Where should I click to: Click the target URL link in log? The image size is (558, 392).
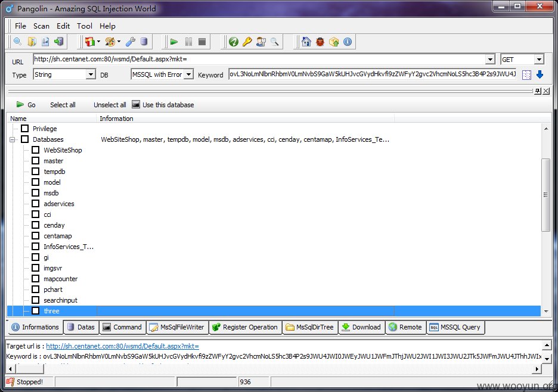[122, 346]
